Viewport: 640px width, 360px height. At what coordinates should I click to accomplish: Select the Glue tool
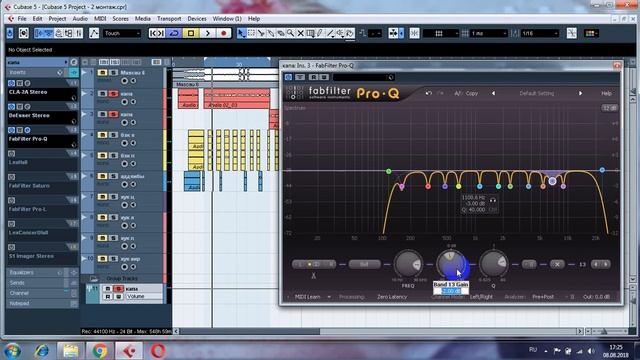click(x=271, y=33)
